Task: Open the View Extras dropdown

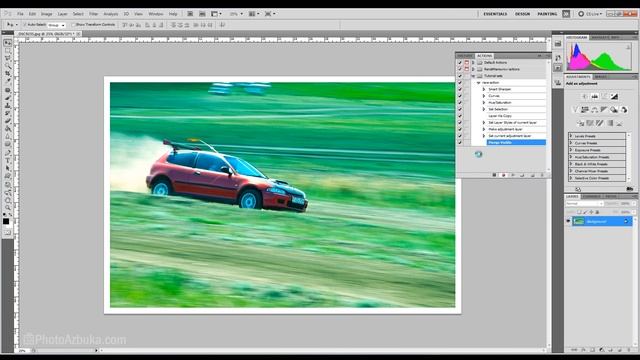Action: click(x=216, y=14)
